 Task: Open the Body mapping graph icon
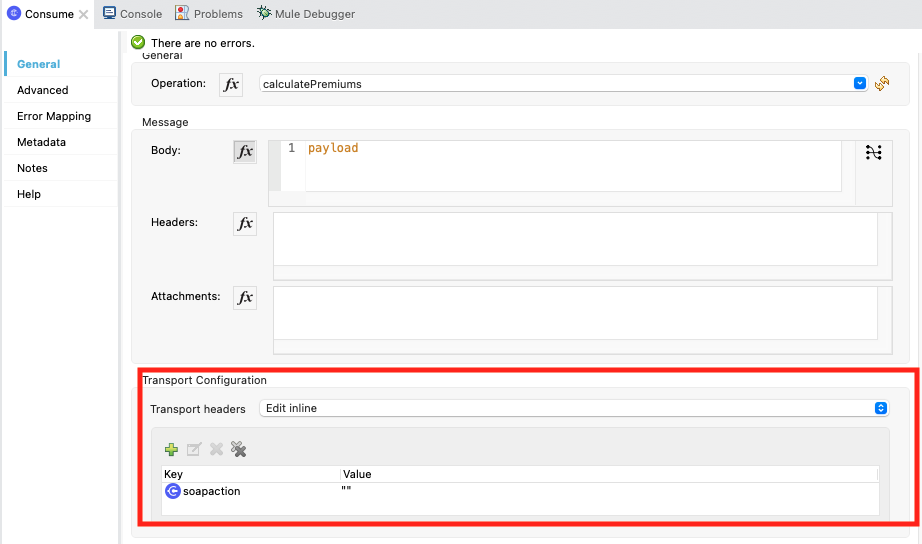tap(874, 152)
